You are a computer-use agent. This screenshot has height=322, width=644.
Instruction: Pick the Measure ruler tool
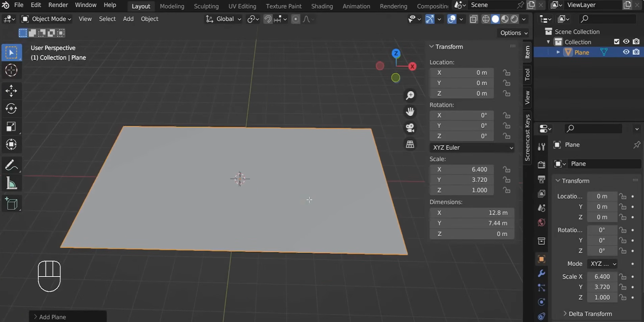click(x=11, y=184)
